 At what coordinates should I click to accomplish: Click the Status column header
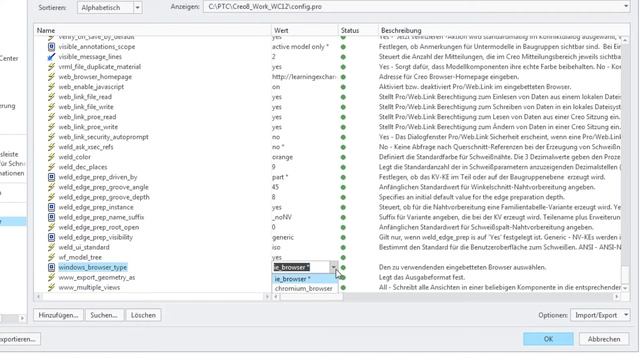[x=358, y=30]
